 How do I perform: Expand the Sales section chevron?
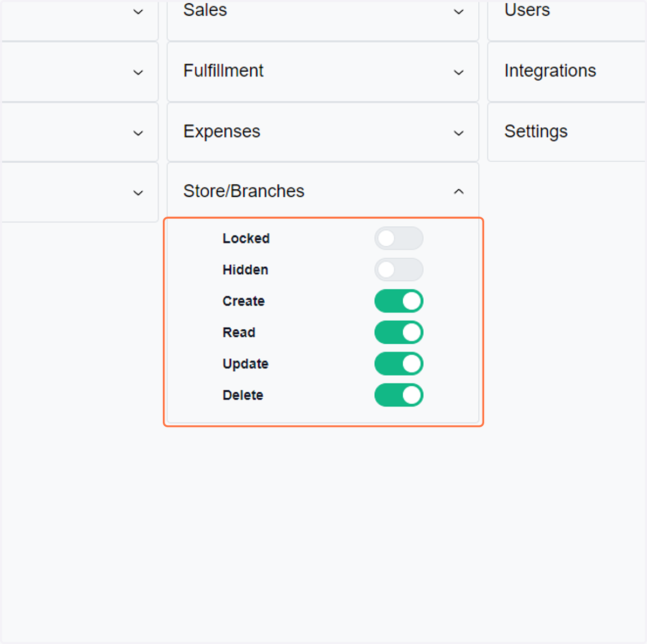(x=459, y=11)
